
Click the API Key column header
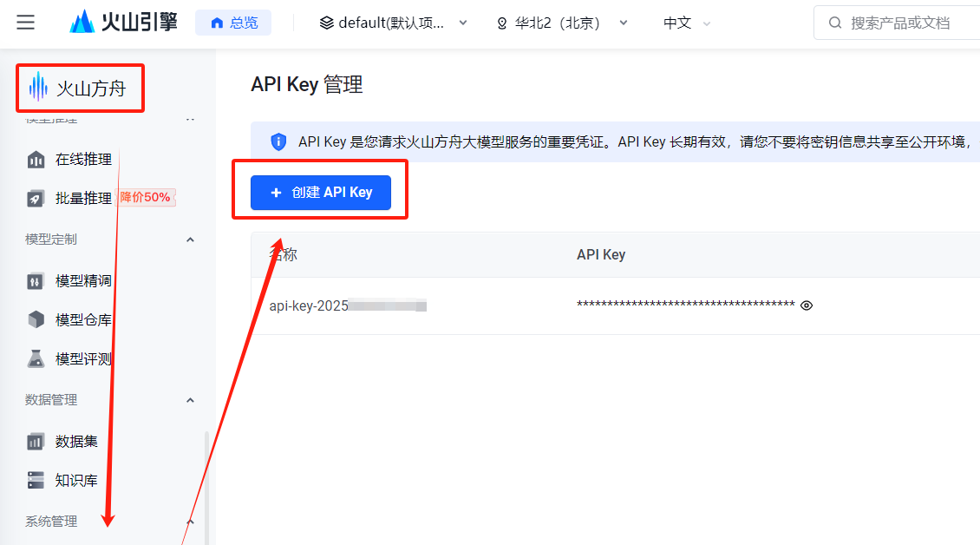tap(601, 254)
